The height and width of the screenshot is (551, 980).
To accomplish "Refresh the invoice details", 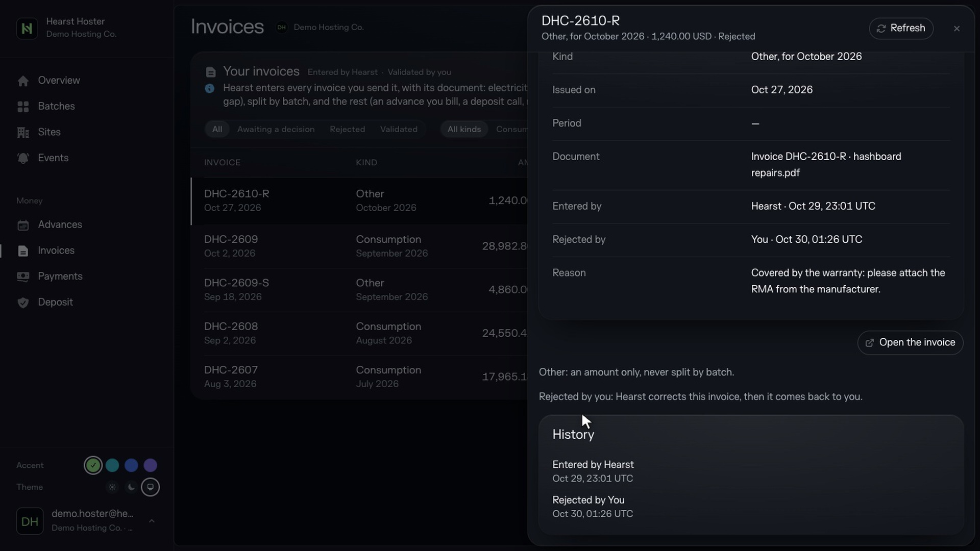I will 901,28.
